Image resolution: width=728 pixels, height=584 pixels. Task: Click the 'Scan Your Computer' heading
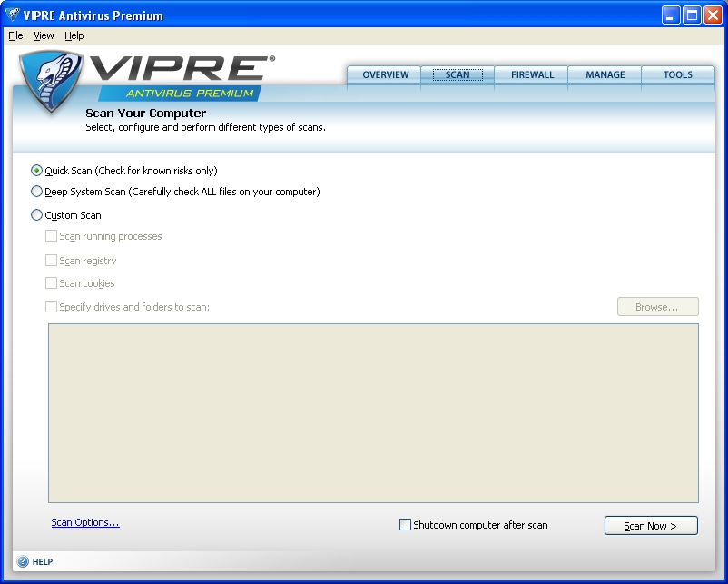coord(146,113)
